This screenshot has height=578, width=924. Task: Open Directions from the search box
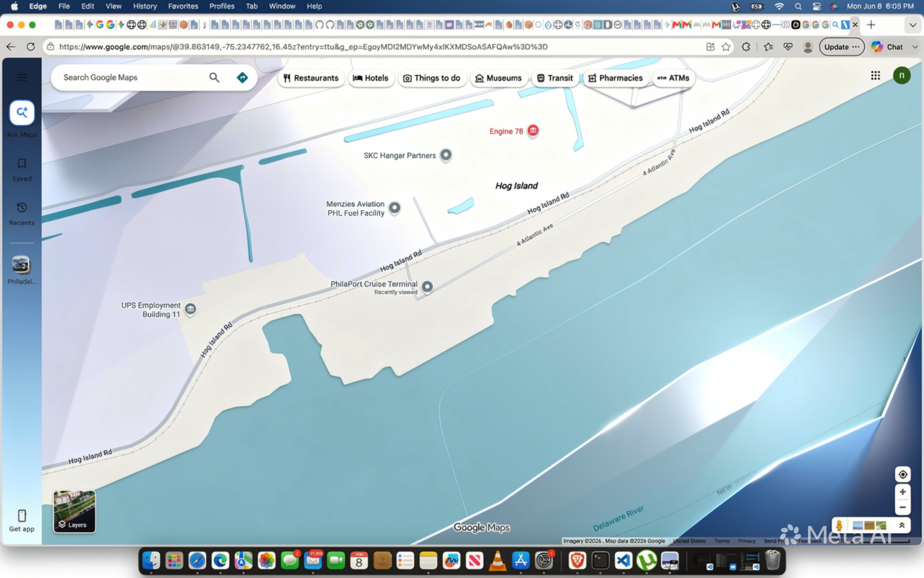(x=242, y=78)
